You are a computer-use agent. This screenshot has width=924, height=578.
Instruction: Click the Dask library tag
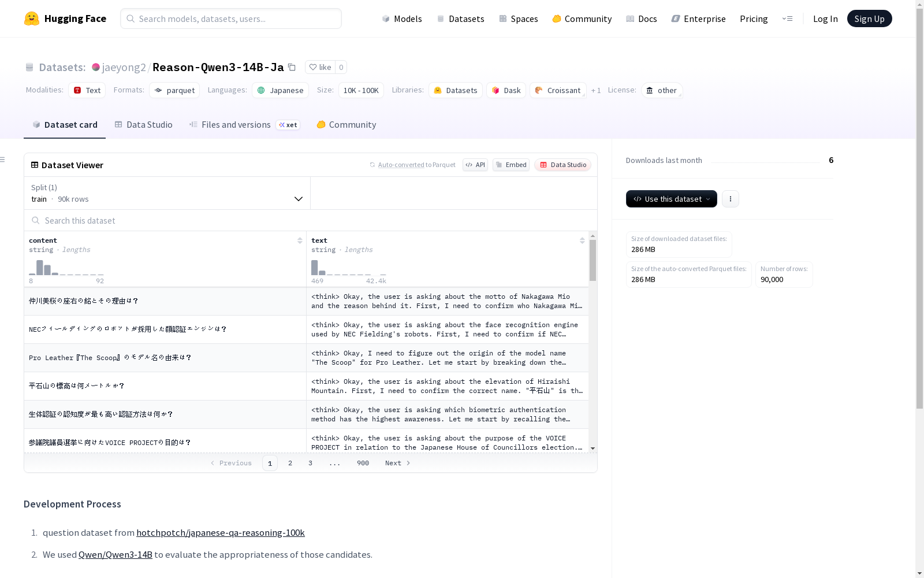506,90
